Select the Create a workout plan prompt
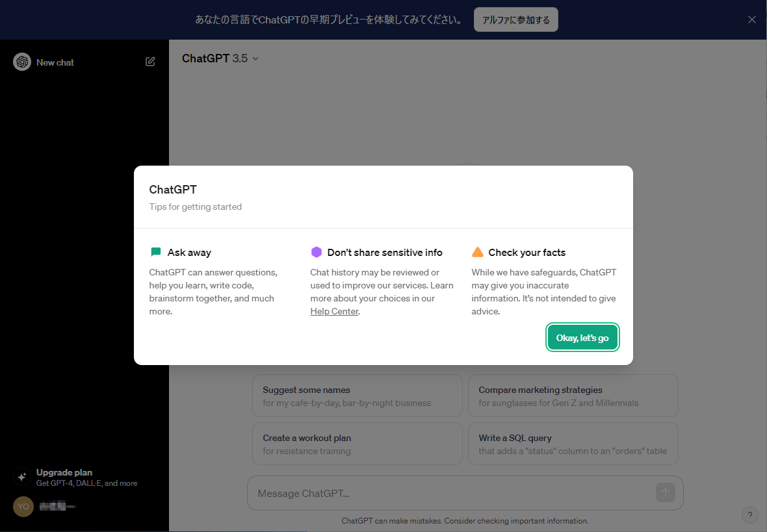 click(x=357, y=444)
